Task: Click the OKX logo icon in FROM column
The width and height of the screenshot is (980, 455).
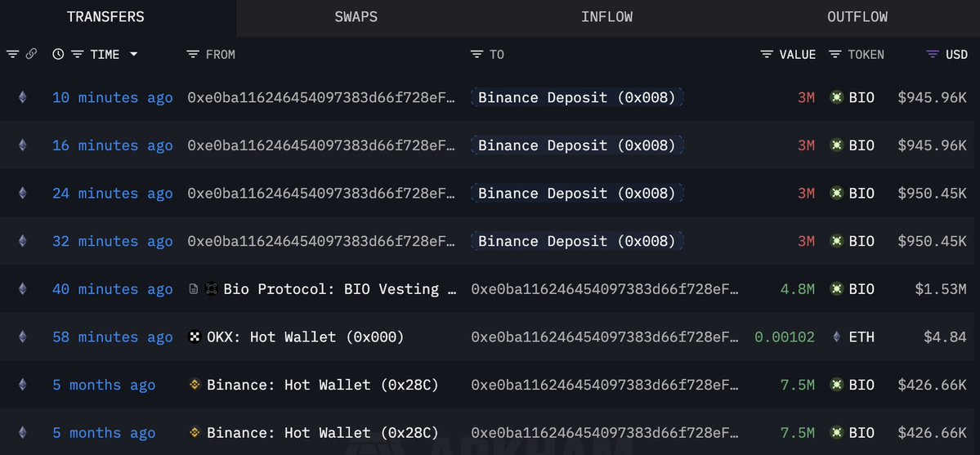Action: click(x=195, y=337)
